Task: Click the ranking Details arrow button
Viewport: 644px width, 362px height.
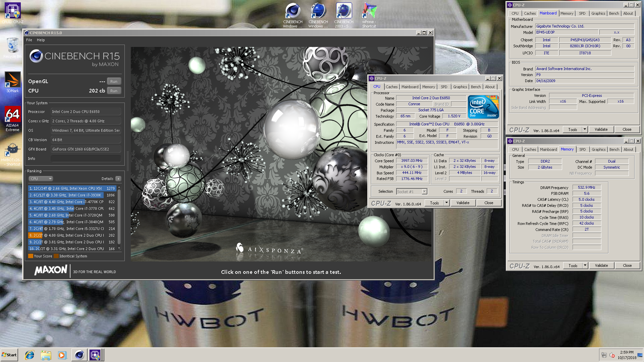Action: pyautogui.click(x=118, y=179)
